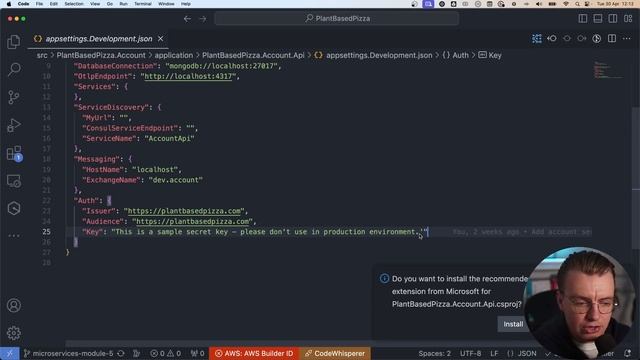
Task: Open the Run and Debug view
Action: (x=14, y=125)
